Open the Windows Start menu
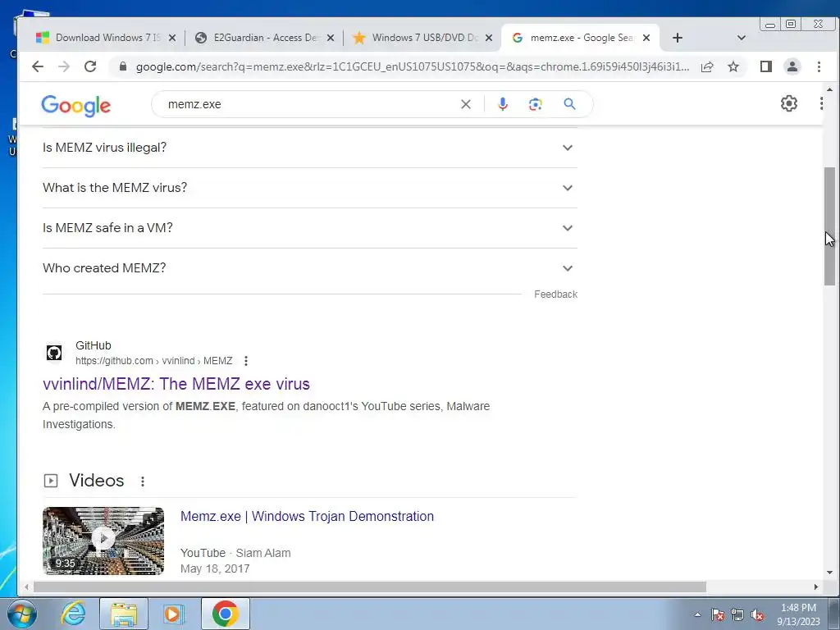Screen dimensions: 840x630 (x=21, y=614)
